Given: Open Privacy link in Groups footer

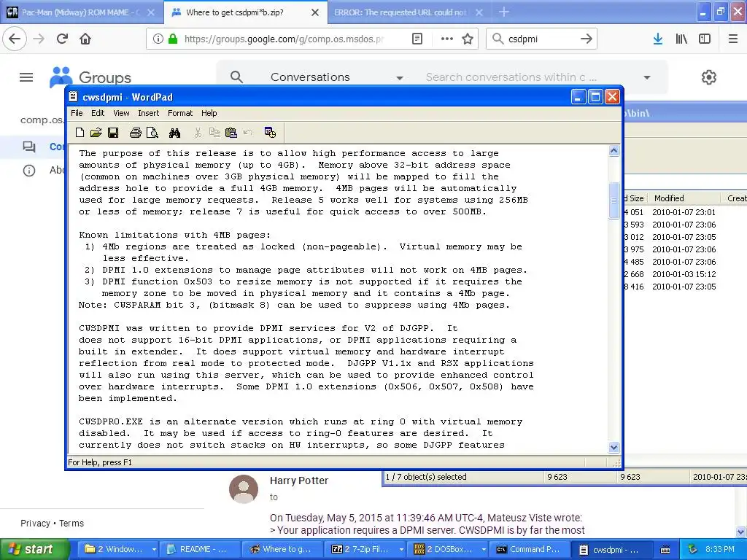Looking at the screenshot, I should pos(35,523).
